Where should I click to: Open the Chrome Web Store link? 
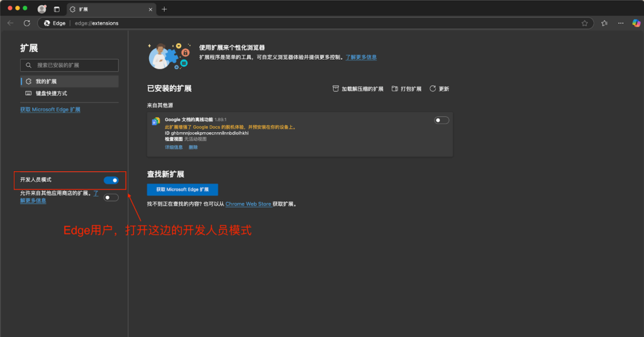pyautogui.click(x=248, y=204)
